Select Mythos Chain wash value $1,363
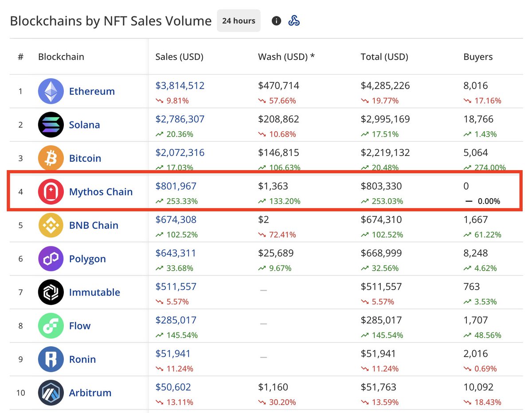The image size is (532, 413). 273,186
